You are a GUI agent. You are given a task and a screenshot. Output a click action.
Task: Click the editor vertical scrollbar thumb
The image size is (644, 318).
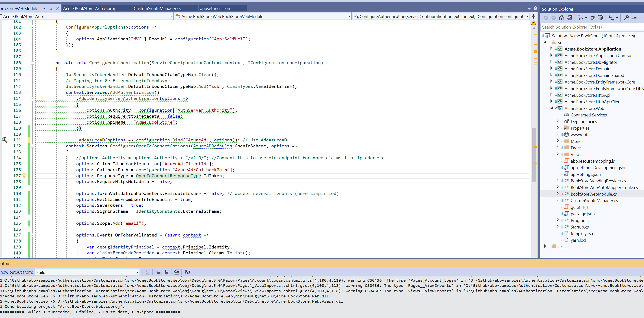(534, 155)
